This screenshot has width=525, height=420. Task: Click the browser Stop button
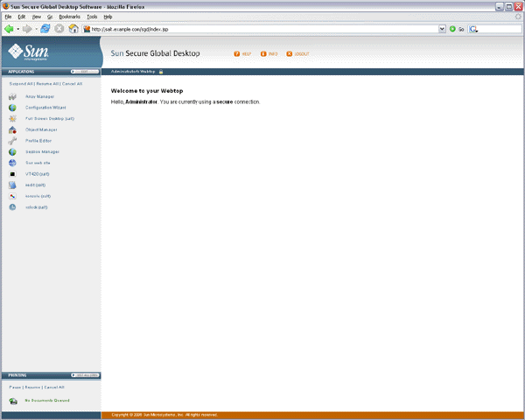59,29
